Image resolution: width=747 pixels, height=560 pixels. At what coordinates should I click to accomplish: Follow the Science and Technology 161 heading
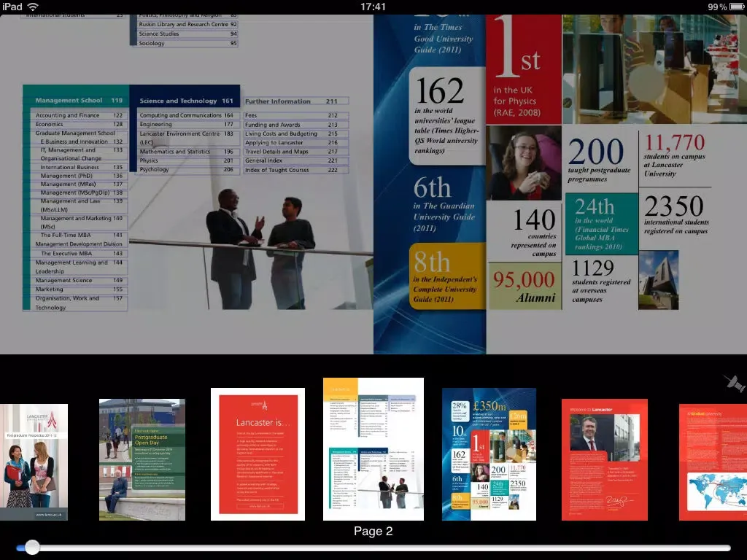point(186,101)
